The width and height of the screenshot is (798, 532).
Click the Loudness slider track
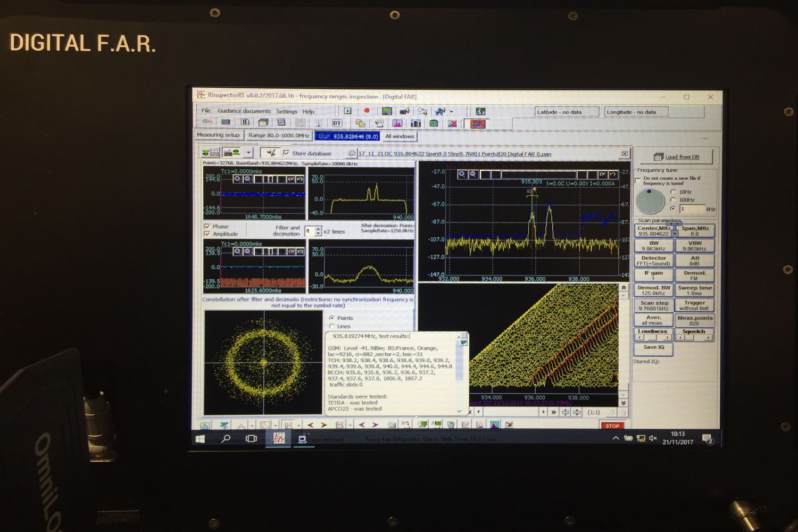(653, 337)
